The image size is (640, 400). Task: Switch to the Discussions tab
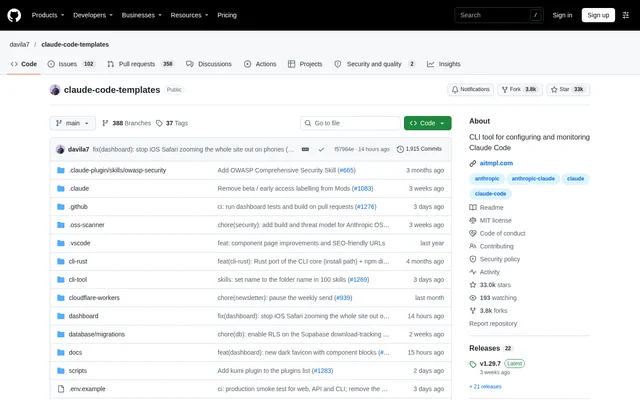coord(209,64)
